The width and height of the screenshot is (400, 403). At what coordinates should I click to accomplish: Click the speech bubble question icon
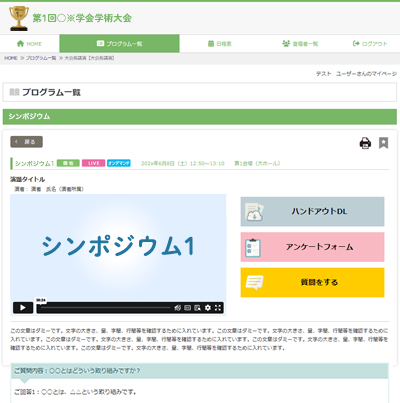pyautogui.click(x=254, y=282)
